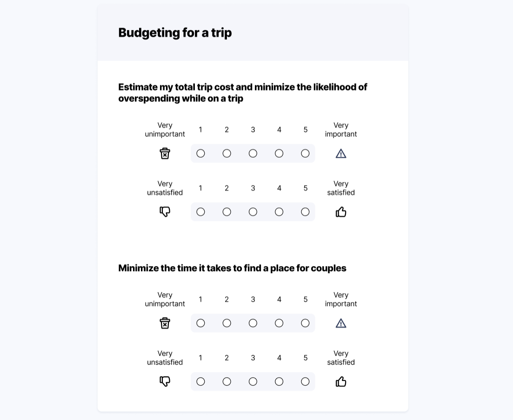
Task: Choose satisfaction 1 for couples place question
Action: (x=200, y=382)
